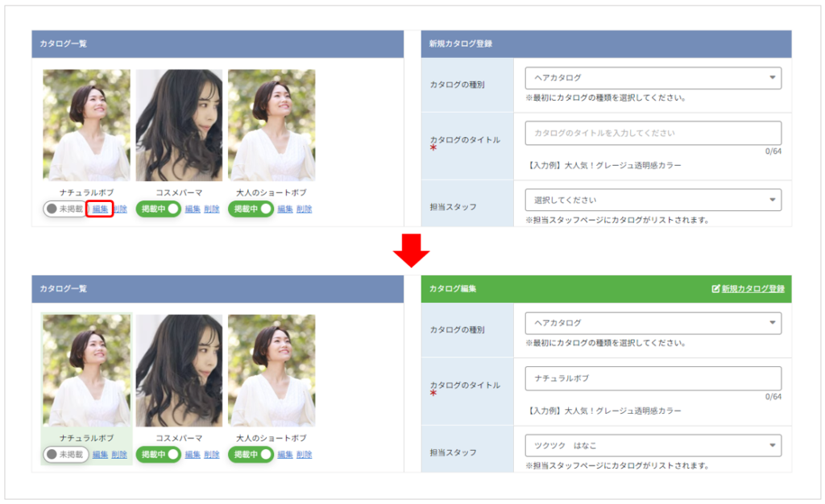Click the カタログ編集 header title
This screenshot has height=504, width=825.
pos(453,288)
